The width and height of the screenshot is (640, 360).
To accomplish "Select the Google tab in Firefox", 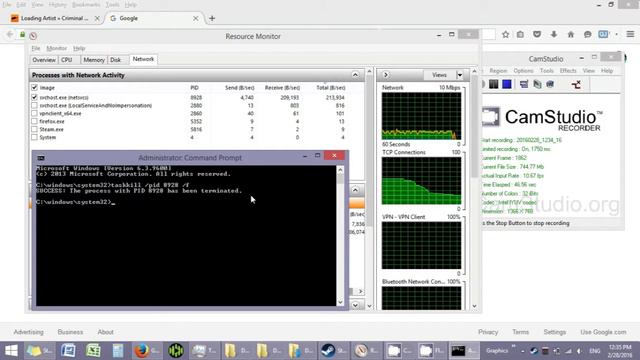I will 153,18.
